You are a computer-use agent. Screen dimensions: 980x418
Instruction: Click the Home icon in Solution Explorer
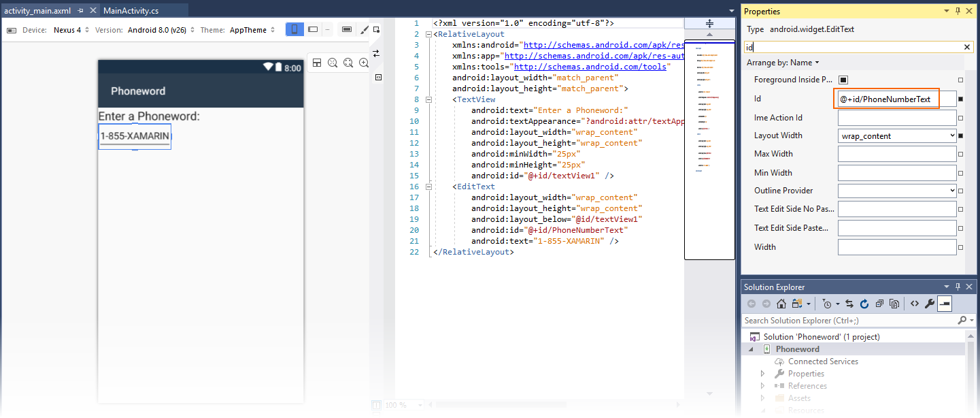point(781,304)
